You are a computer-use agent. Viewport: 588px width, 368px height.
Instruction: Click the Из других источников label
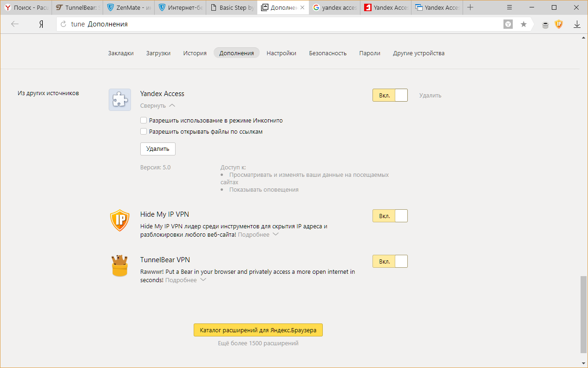coord(48,93)
